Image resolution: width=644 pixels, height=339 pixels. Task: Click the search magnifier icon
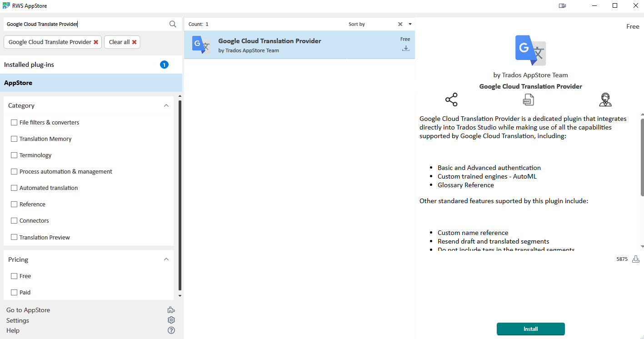[x=173, y=24]
